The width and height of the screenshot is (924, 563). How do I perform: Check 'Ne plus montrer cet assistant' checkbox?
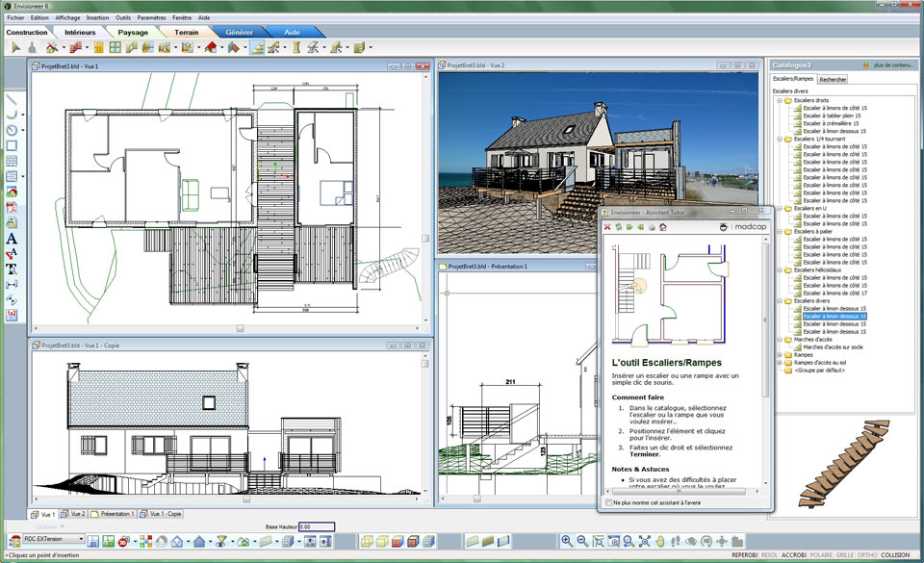606,502
